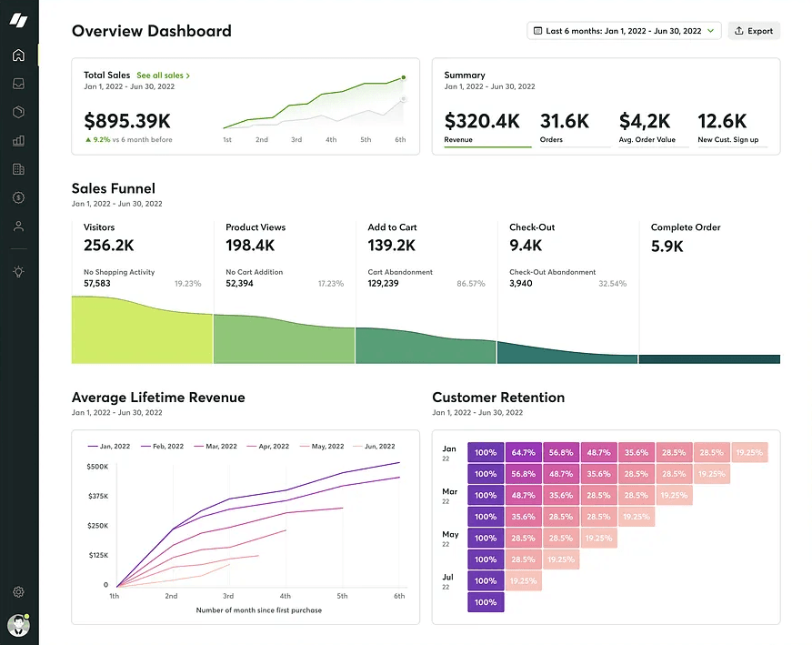812x645 pixels.
Task: Click the Export button
Action: (x=754, y=30)
